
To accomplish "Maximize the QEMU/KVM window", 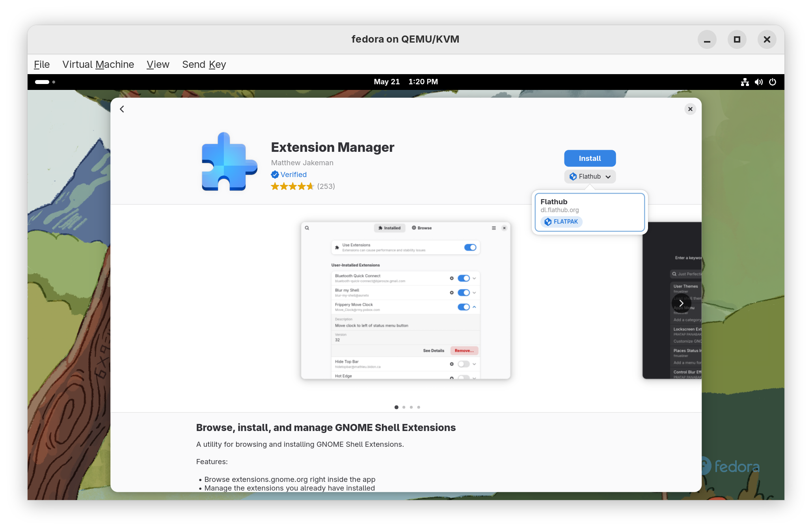I will click(737, 39).
